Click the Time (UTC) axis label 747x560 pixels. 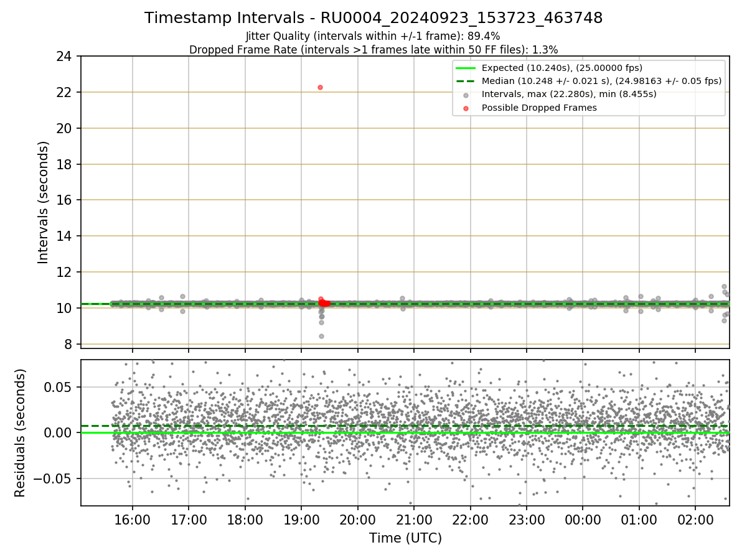tap(405, 538)
